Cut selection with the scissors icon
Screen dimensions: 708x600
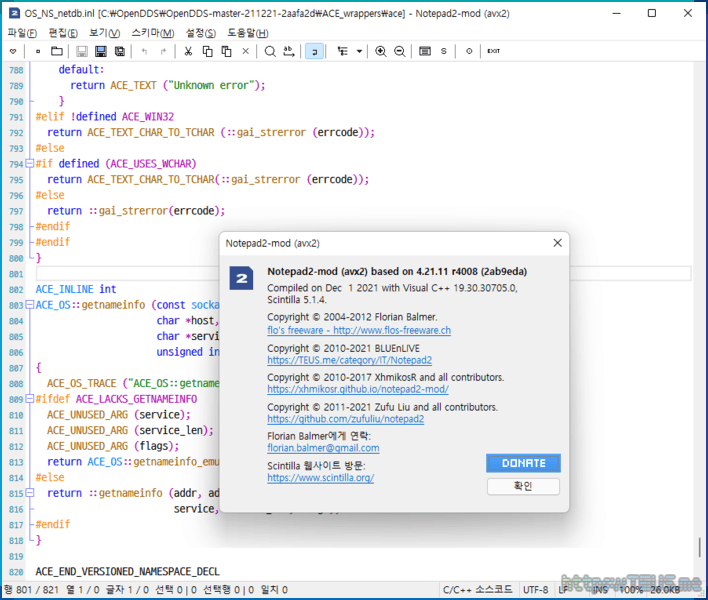click(x=188, y=51)
